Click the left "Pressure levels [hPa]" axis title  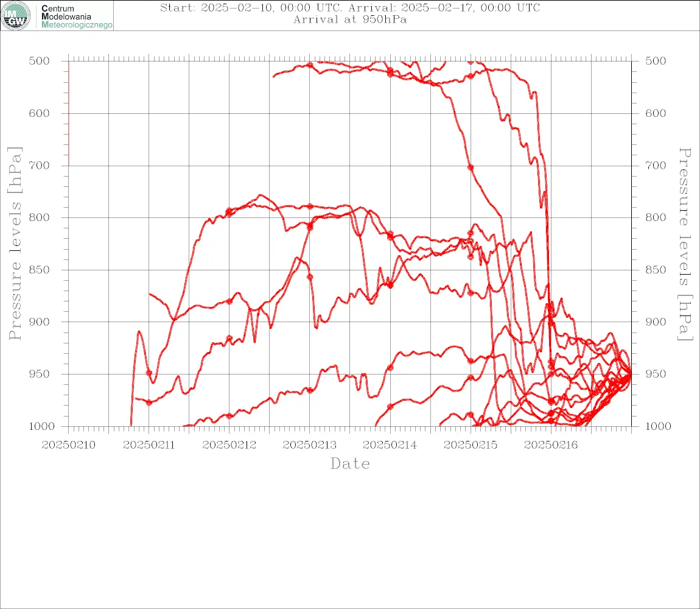pyautogui.click(x=15, y=244)
